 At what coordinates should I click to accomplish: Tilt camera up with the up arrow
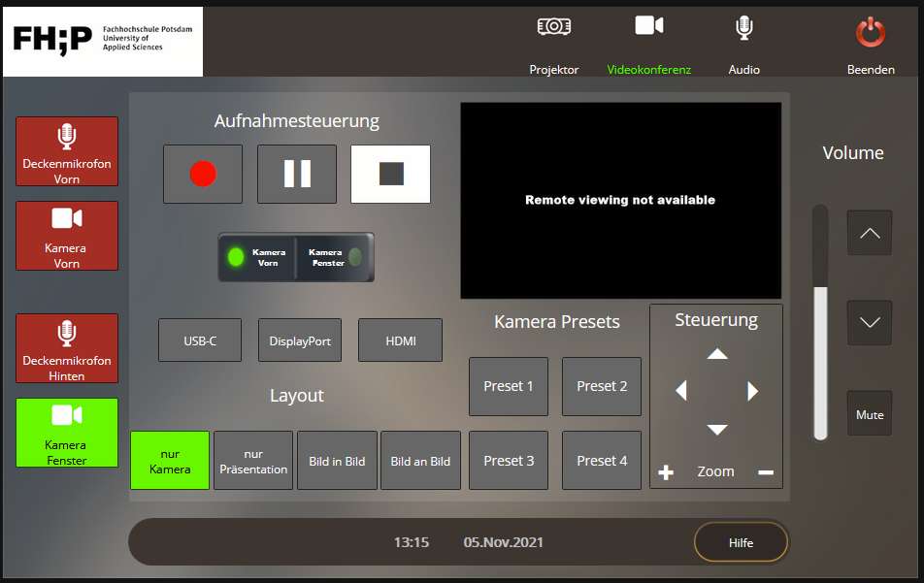pyautogui.click(x=717, y=354)
